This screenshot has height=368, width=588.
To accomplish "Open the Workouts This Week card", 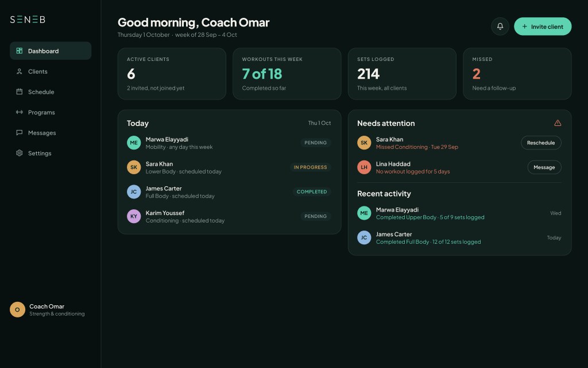I will [287, 74].
